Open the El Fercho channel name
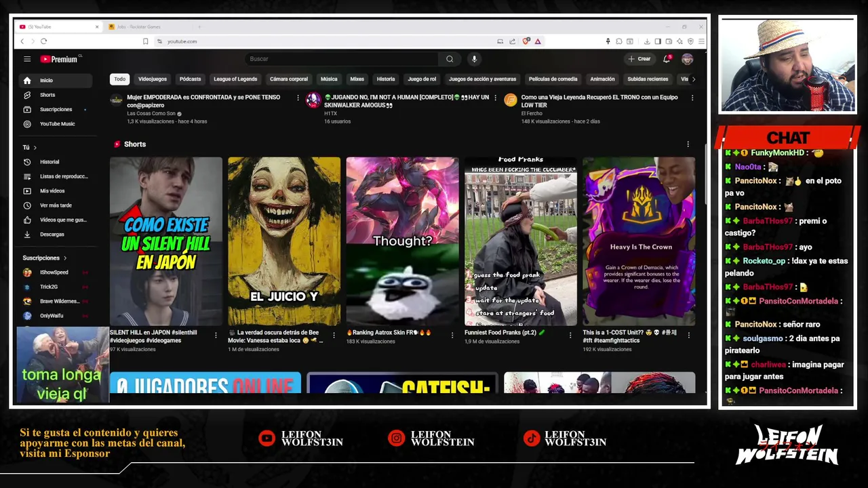Screen dimensions: 868x488 [x=532, y=113]
